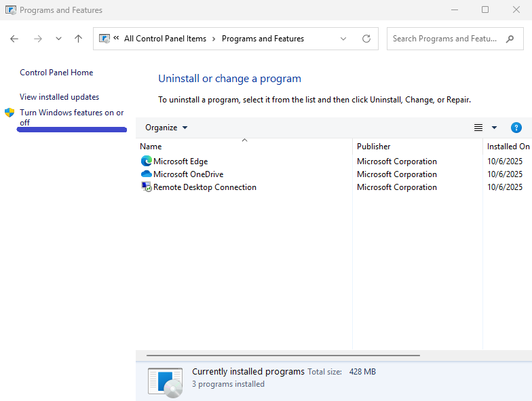
Task: Click the Search Programs and Features box
Action: point(444,39)
